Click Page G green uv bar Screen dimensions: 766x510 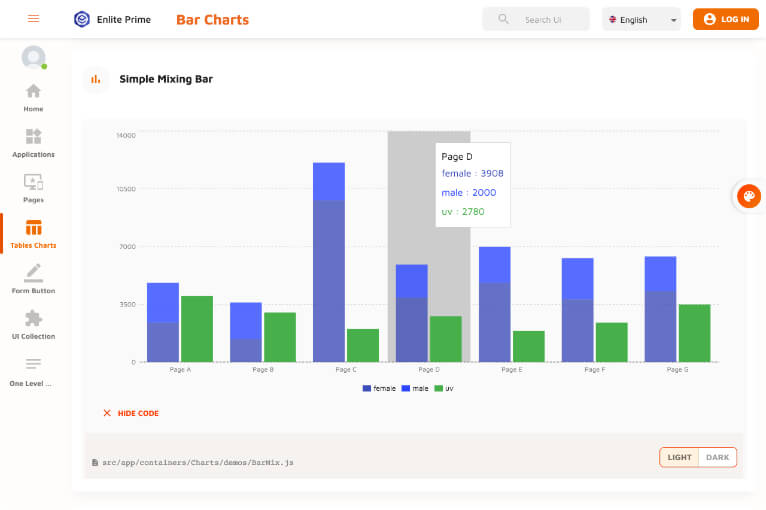(695, 333)
